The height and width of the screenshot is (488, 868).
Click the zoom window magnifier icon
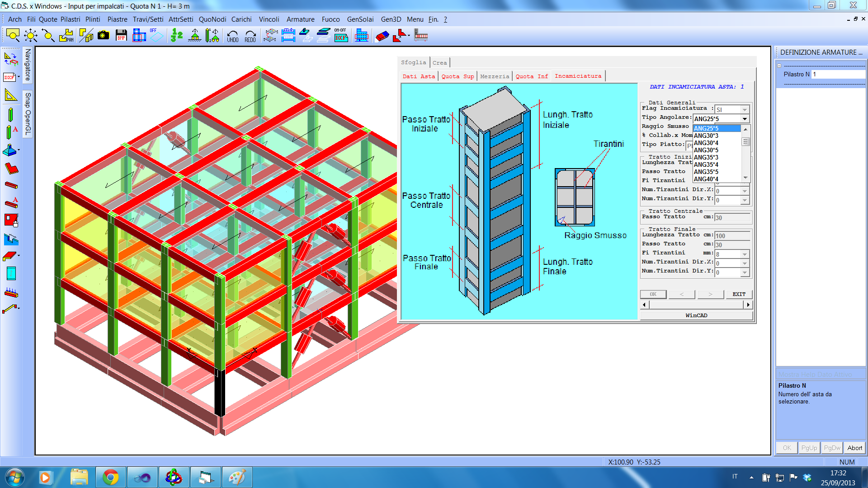tap(13, 36)
